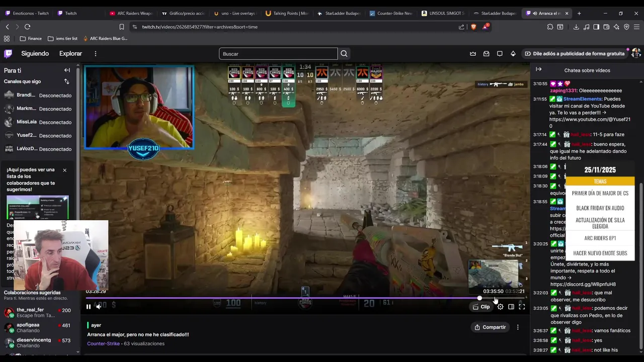644x362 pixels.
Task: Reload the page
Action: coord(27,27)
